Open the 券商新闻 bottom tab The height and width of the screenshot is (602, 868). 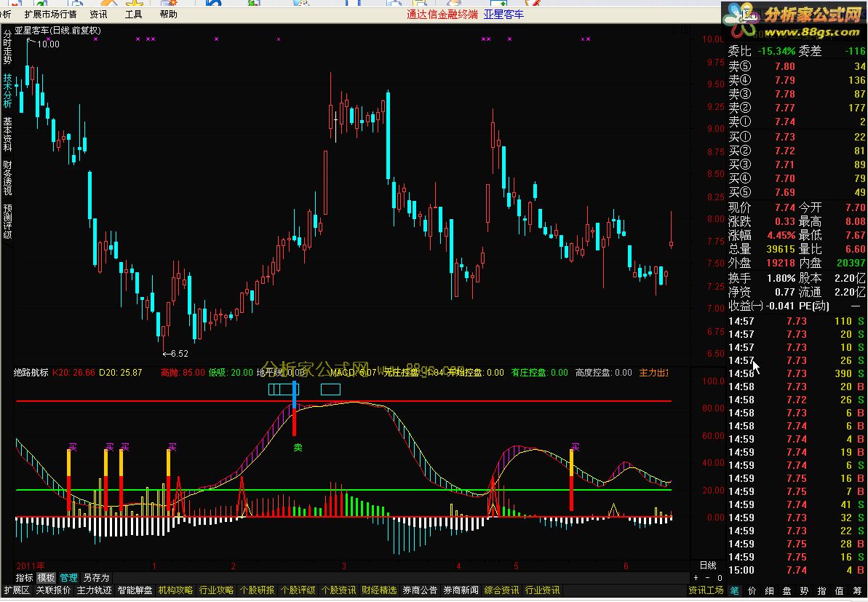coord(461,590)
